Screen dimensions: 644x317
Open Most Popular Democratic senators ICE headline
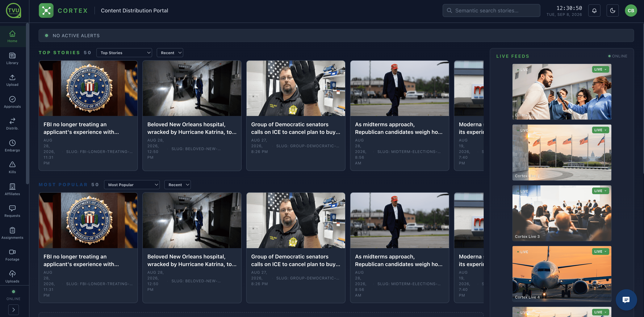[295, 260]
